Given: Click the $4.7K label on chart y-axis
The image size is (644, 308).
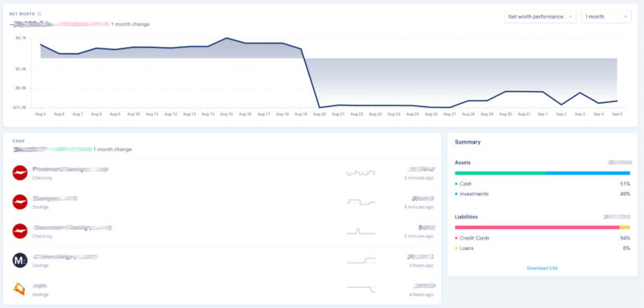Looking at the screenshot, I should 21,38.
